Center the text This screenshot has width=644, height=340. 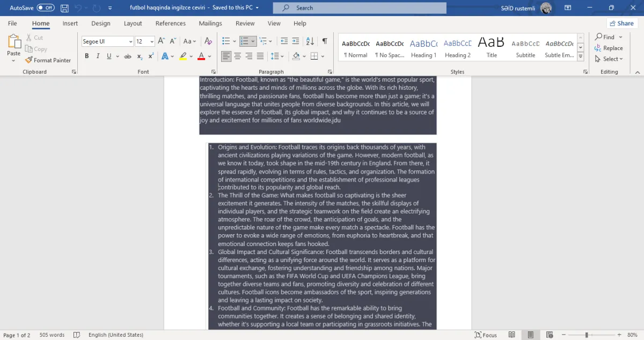(238, 56)
